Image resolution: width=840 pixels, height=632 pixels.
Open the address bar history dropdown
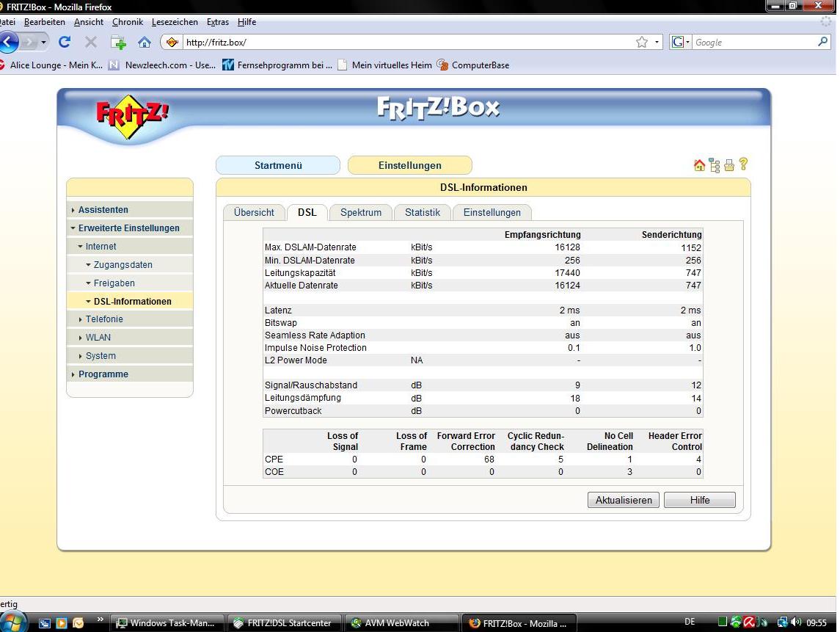[657, 43]
